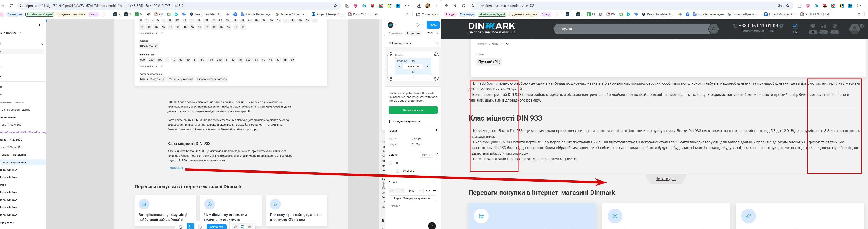Open the Extensions puzzle icon in Figma window
Viewport: 868px width, 229px height.
click(407, 6)
